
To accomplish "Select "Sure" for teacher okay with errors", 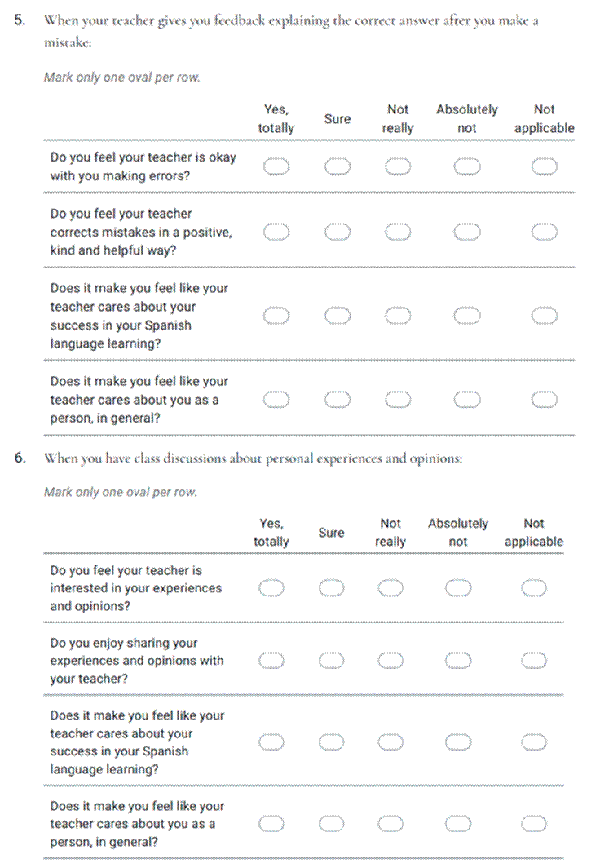I will [x=337, y=167].
